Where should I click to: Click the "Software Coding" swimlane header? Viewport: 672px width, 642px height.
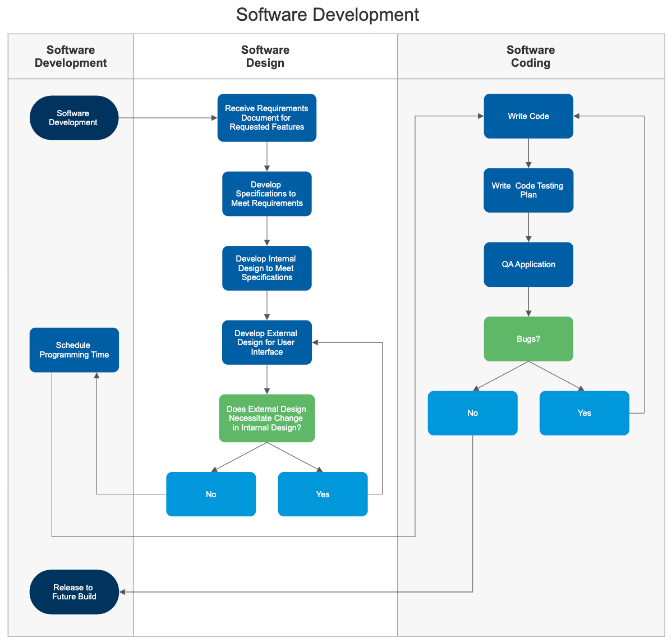[x=531, y=56]
